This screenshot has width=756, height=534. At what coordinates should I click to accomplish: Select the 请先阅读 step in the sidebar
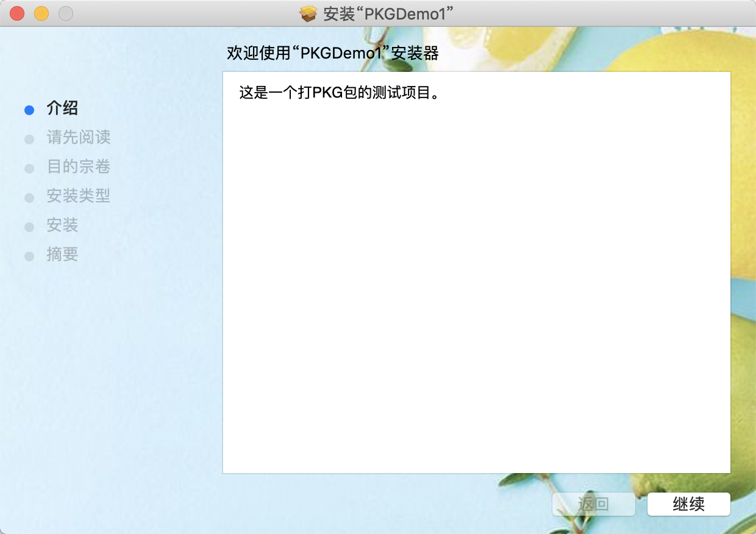tap(78, 138)
